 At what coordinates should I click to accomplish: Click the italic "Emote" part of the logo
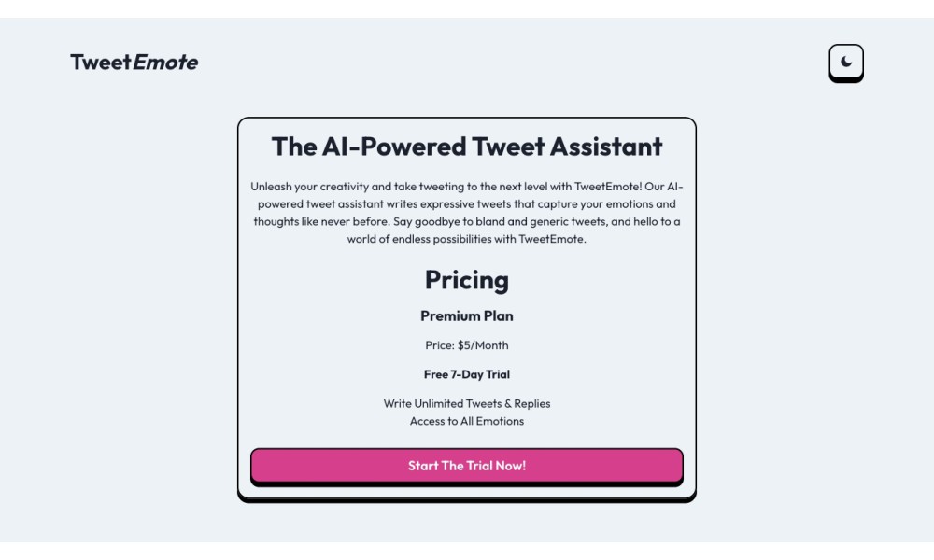165,63
